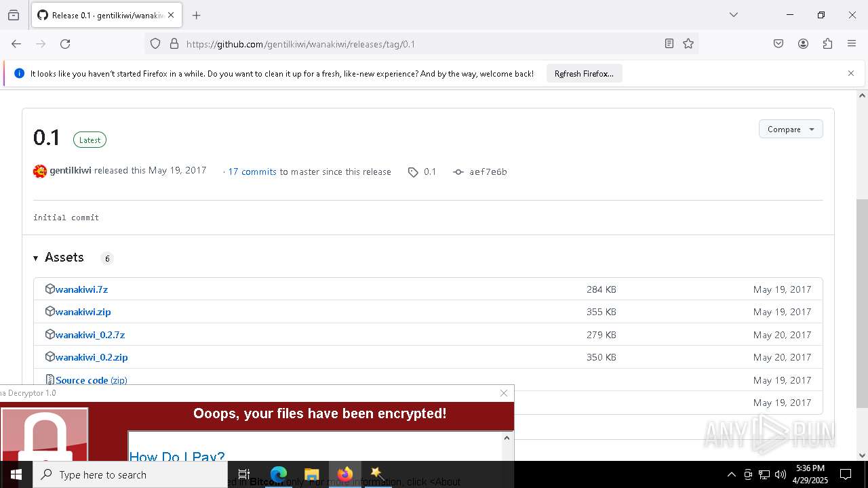Viewport: 868px width, 488px height.
Task: Open the Firefox application menu
Action: [852, 44]
